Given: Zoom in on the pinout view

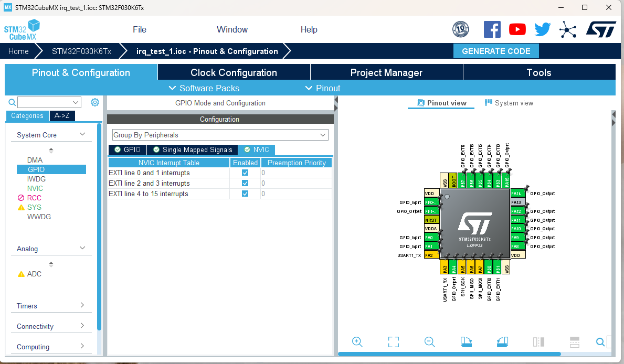Looking at the screenshot, I should coord(357,342).
